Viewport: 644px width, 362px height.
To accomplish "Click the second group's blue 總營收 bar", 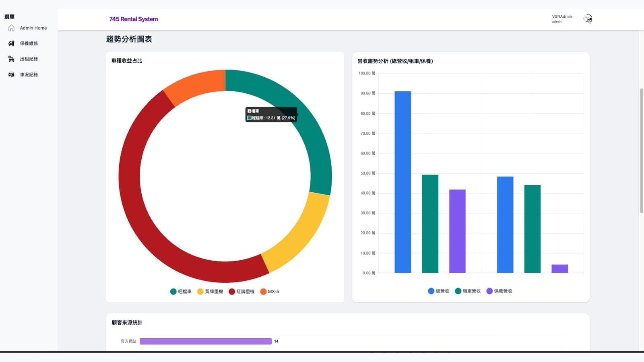I will [505, 225].
